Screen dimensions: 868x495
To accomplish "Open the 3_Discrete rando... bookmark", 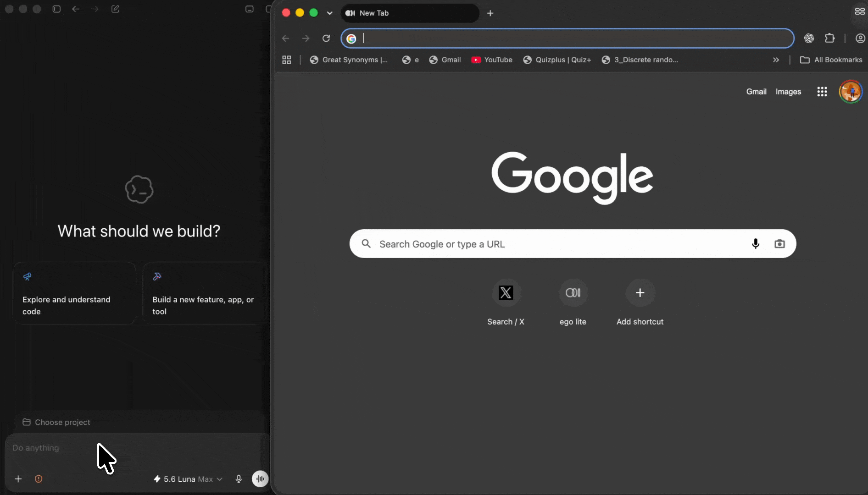I will tap(640, 60).
